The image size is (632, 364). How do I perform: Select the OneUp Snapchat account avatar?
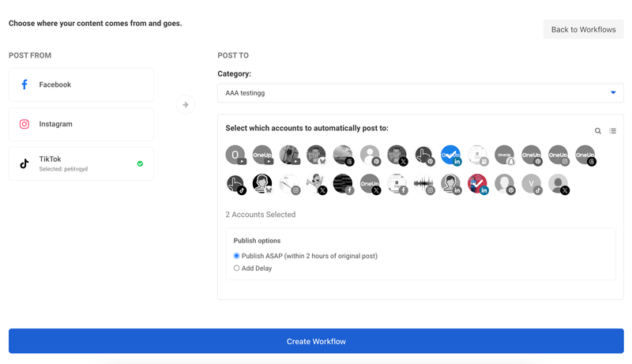coord(505,156)
